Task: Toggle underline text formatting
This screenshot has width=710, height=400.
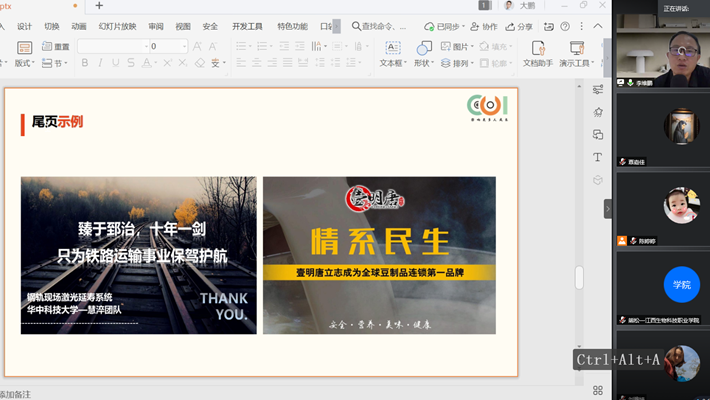Action: tap(116, 63)
